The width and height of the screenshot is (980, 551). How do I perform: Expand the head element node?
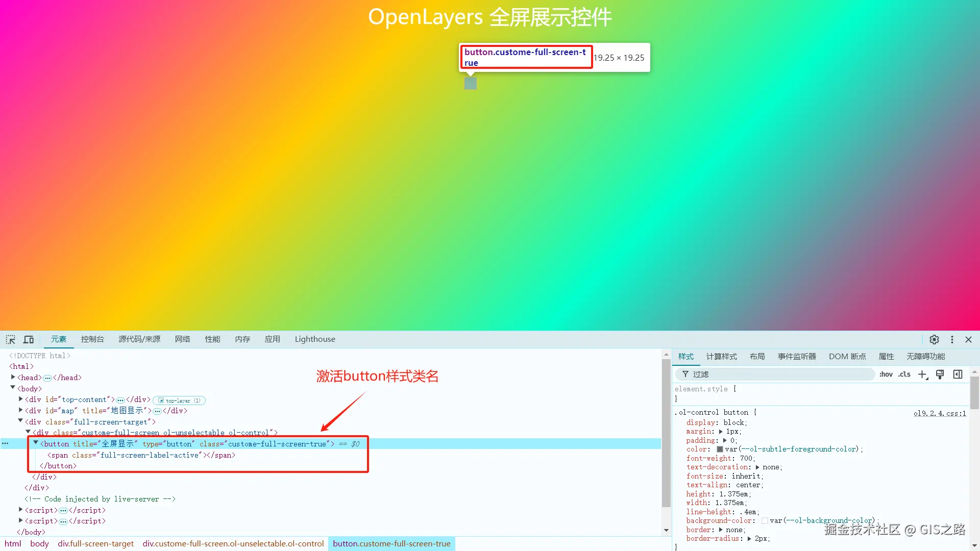[x=13, y=378]
